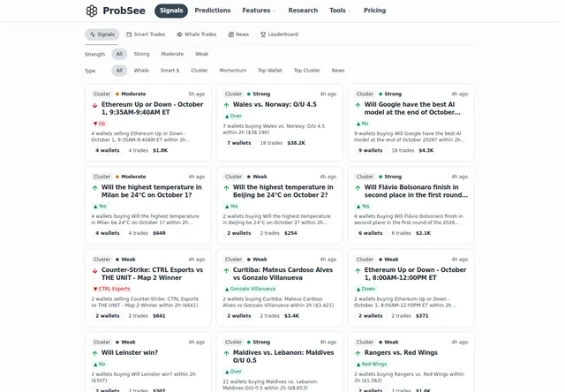The width and height of the screenshot is (565, 392).
Task: Filter signals by Strong strength
Action: pos(141,54)
